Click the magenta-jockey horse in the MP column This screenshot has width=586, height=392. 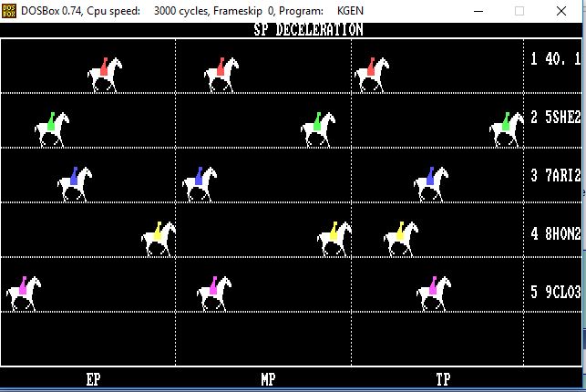tap(214, 294)
